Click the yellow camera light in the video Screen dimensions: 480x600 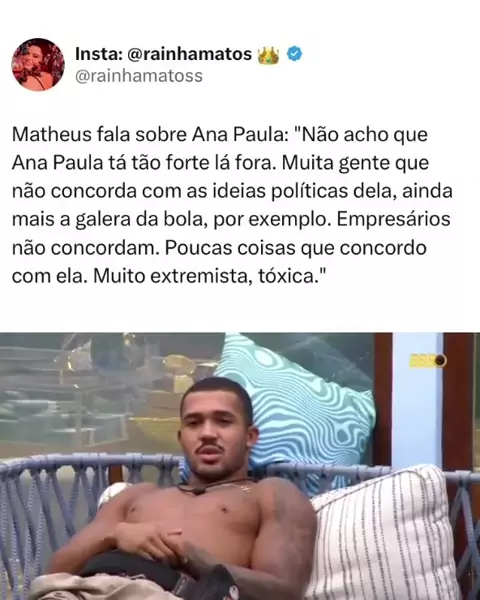tap(428, 360)
